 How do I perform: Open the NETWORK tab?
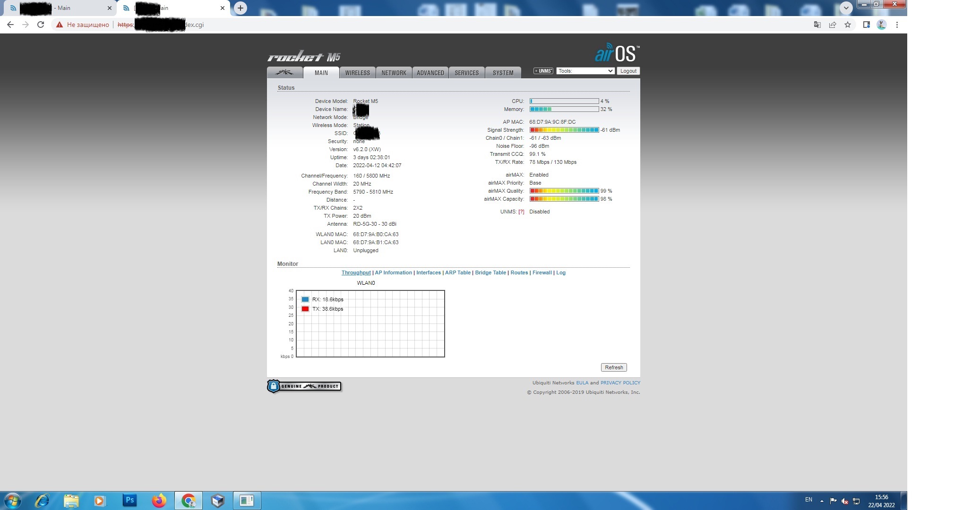(x=394, y=73)
